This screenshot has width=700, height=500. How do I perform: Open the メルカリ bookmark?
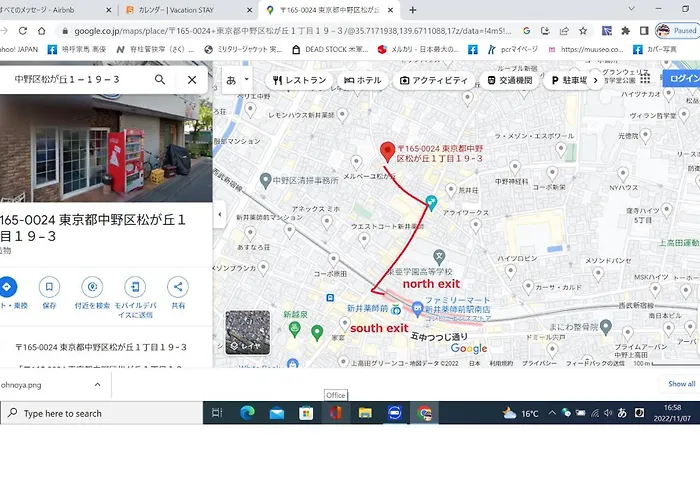coord(418,49)
